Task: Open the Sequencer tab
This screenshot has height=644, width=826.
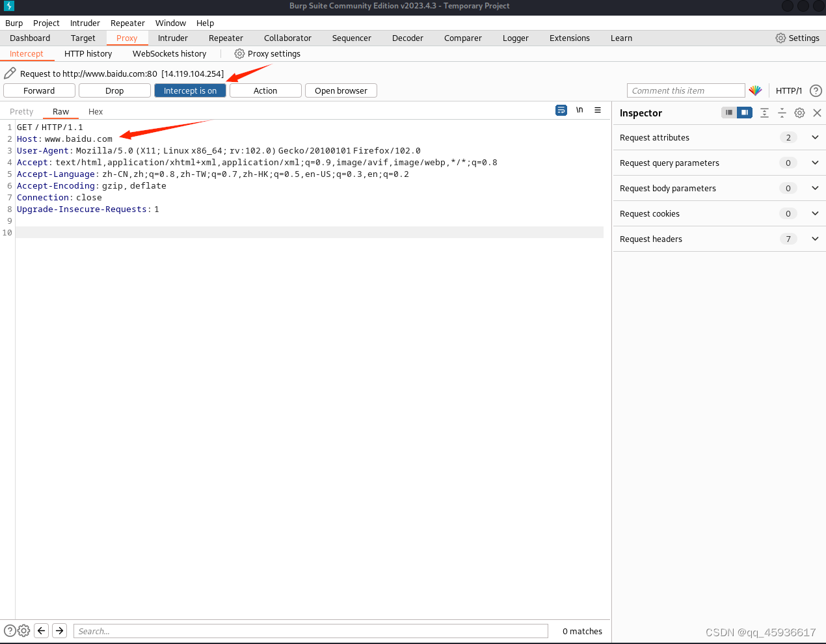Action: pyautogui.click(x=351, y=38)
